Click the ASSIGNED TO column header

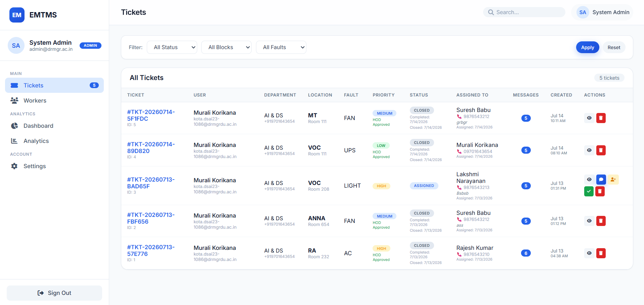(472, 95)
